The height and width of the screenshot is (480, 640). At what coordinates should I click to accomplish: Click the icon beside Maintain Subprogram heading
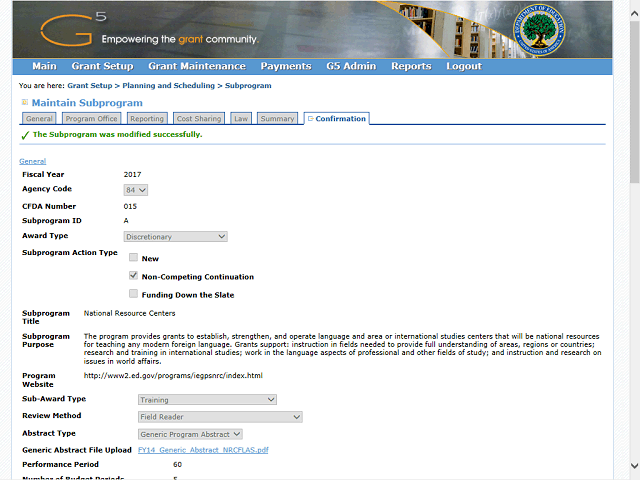[25, 102]
